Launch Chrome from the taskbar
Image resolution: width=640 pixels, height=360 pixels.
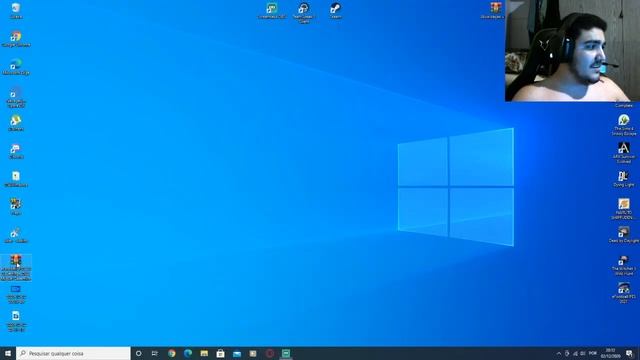tap(172, 353)
